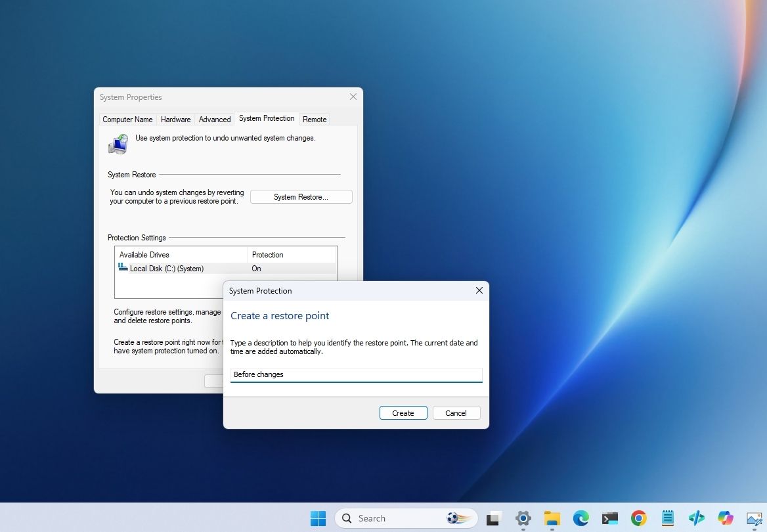Open the Windows Start menu
767x532 pixels.
[x=318, y=518]
